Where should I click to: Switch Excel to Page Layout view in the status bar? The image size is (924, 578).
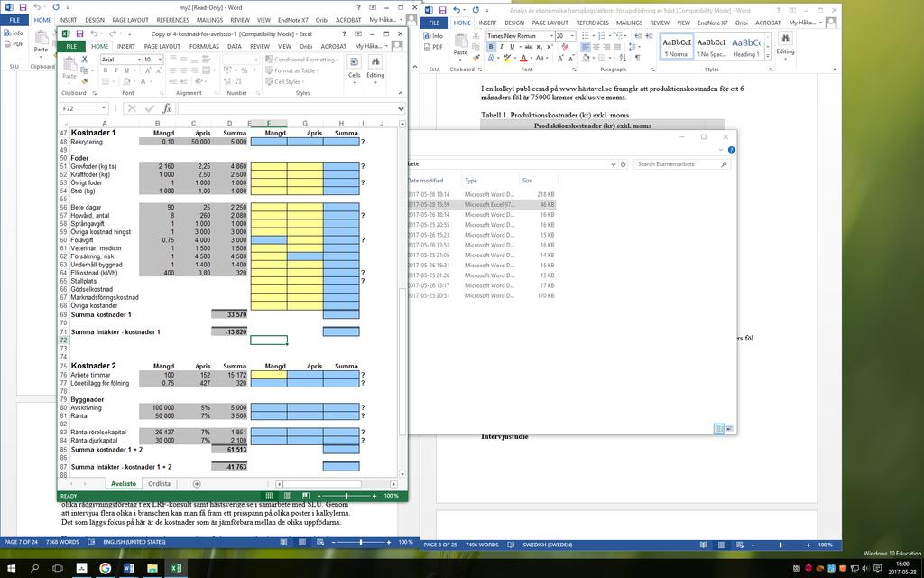(x=287, y=496)
